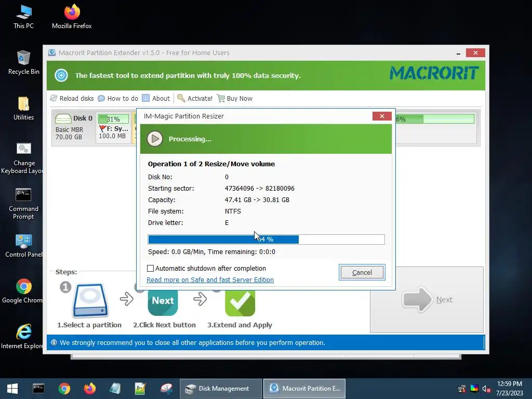Viewport: 532px width, 399px height.
Task: Launch Command Prompt desktop shortcut
Action: click(23, 204)
